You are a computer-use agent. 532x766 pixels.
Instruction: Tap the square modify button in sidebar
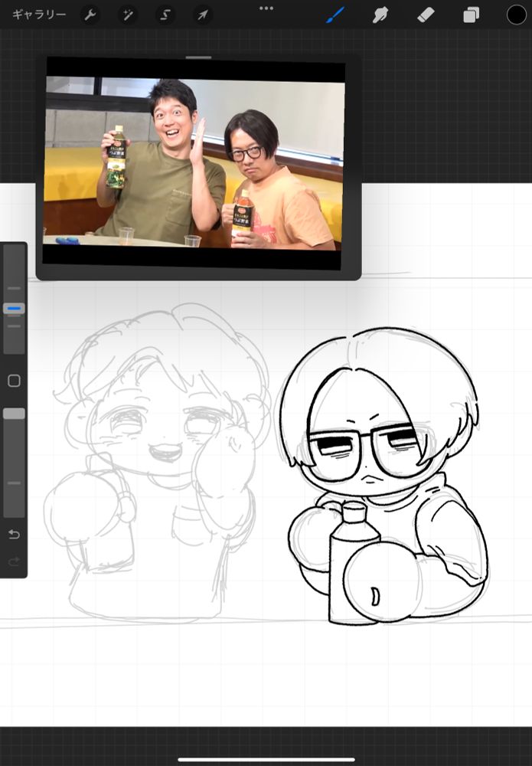tap(14, 381)
